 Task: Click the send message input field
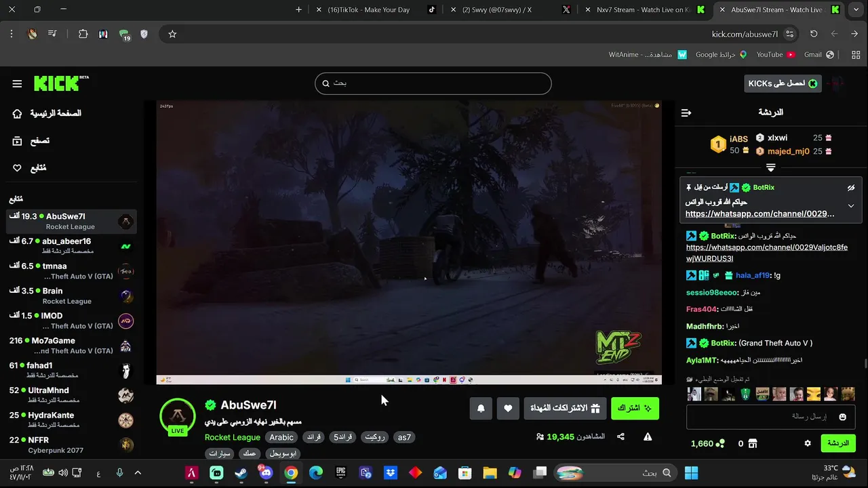pyautogui.click(x=771, y=417)
